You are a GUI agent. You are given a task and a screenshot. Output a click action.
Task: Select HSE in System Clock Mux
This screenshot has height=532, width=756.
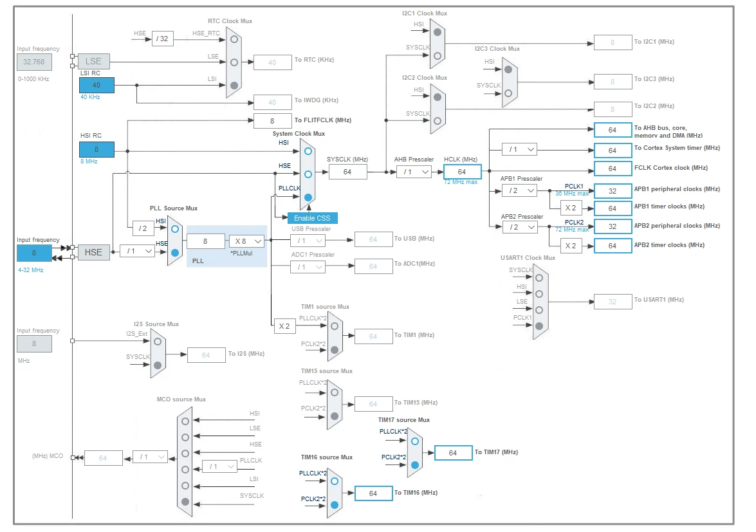tap(308, 174)
